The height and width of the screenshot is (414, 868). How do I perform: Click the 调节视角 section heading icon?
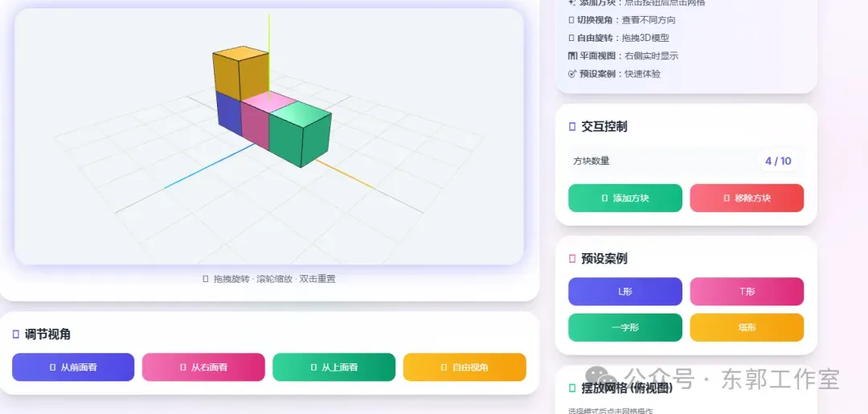pyautogui.click(x=16, y=334)
